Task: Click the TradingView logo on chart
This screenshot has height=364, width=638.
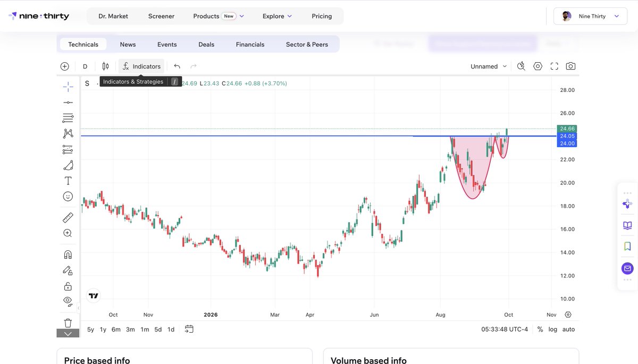Action: coord(94,296)
